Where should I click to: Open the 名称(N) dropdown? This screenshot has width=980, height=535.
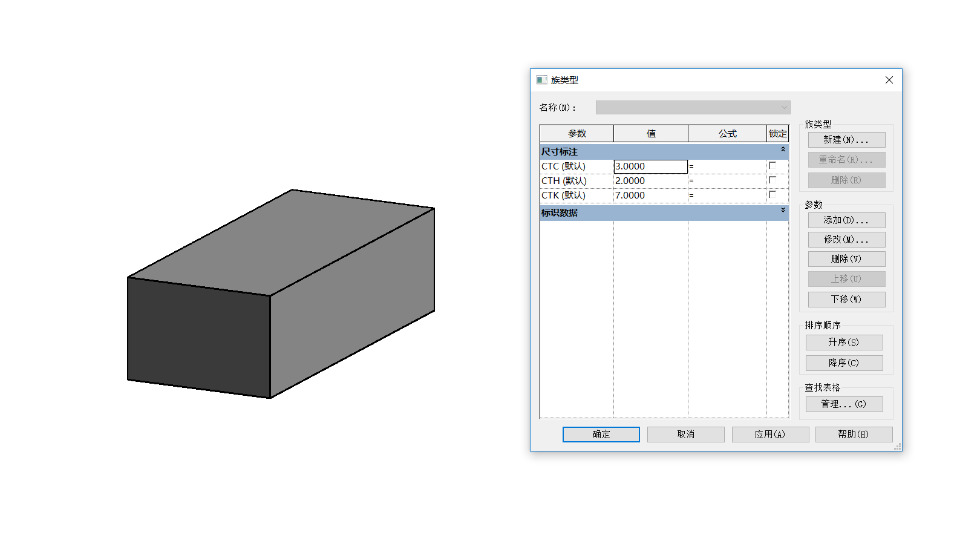pos(693,108)
